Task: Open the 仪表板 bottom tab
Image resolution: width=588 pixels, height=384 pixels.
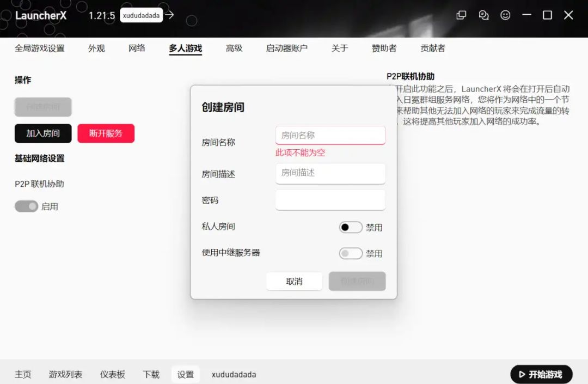Action: pyautogui.click(x=113, y=374)
